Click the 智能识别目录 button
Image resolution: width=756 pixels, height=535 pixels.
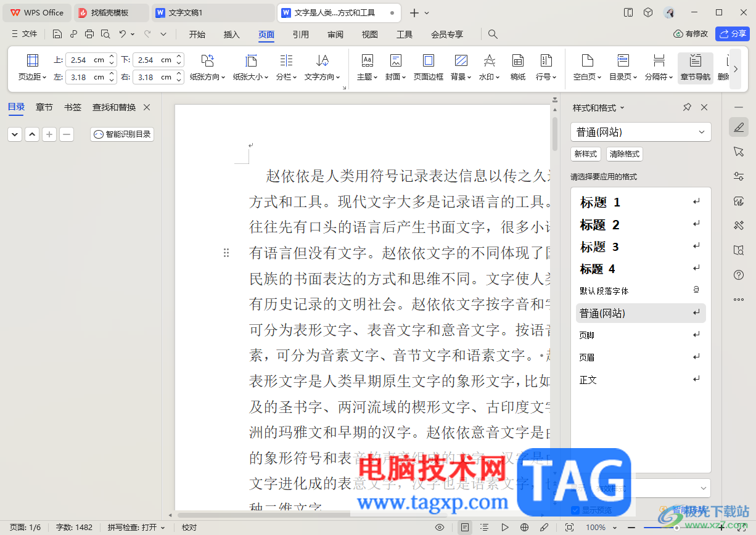pos(122,134)
